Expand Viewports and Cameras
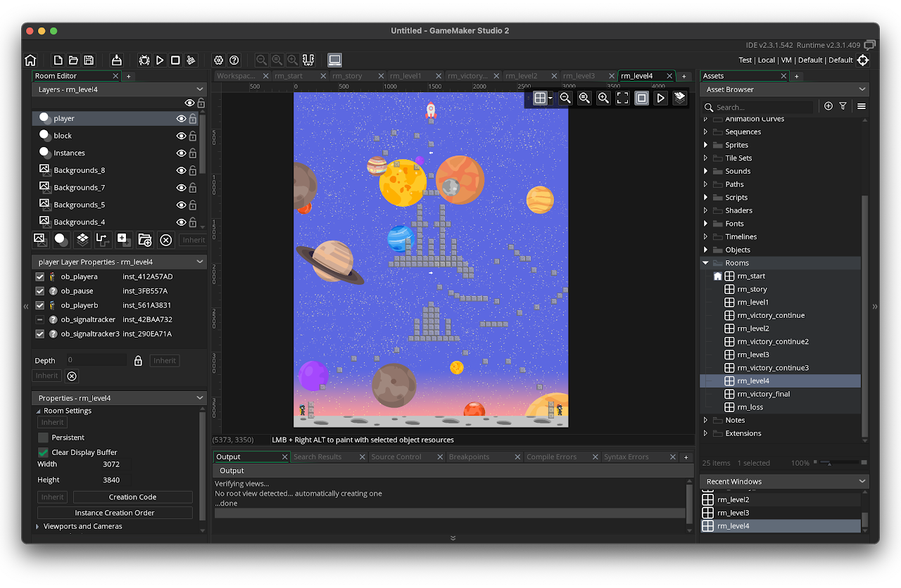This screenshot has width=901, height=588. click(x=38, y=526)
